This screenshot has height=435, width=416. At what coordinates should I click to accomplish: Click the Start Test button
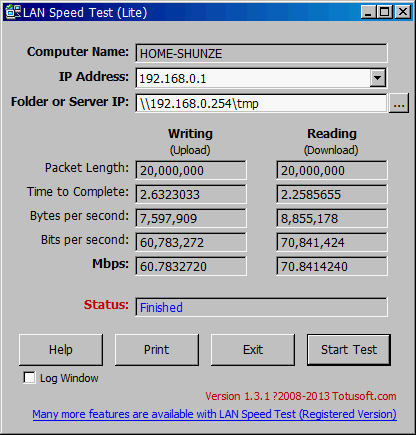point(349,350)
